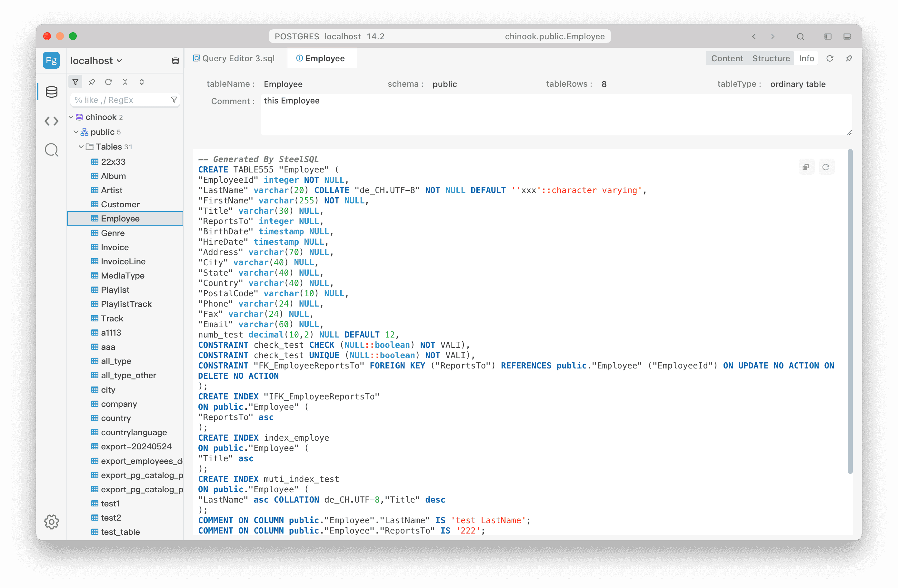Image resolution: width=898 pixels, height=588 pixels.
Task: Toggle the filter in the tree toolbar
Action: [x=75, y=82]
